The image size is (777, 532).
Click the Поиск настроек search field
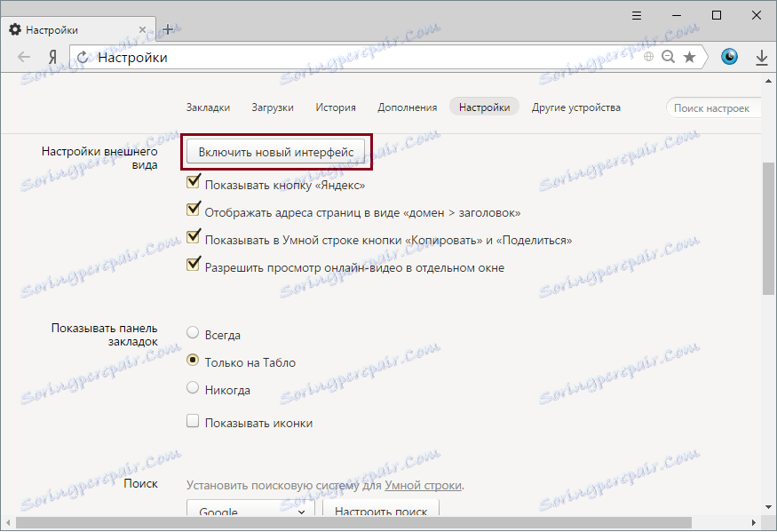pyautogui.click(x=713, y=106)
